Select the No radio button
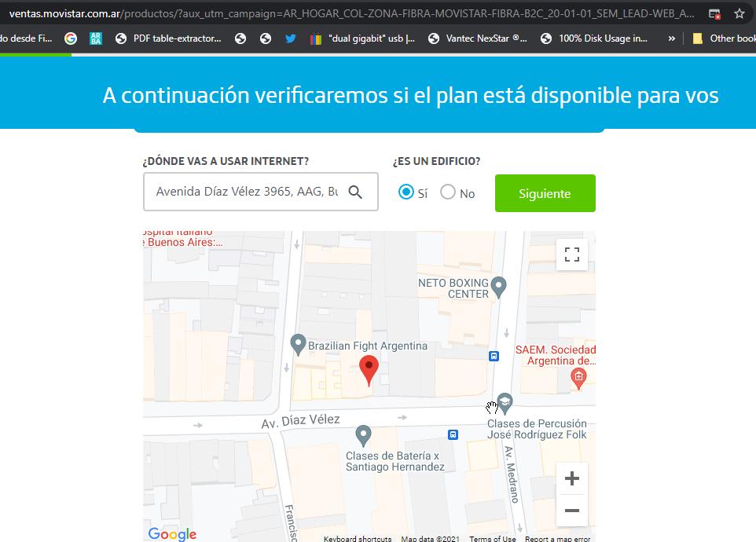The width and height of the screenshot is (756, 542). click(447, 192)
